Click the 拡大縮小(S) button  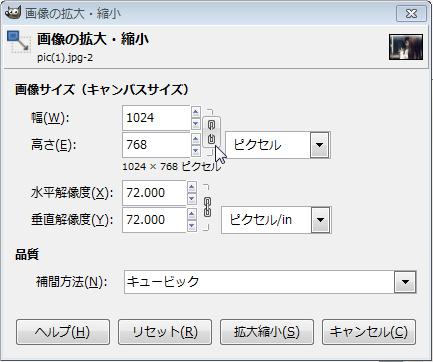[267, 332]
